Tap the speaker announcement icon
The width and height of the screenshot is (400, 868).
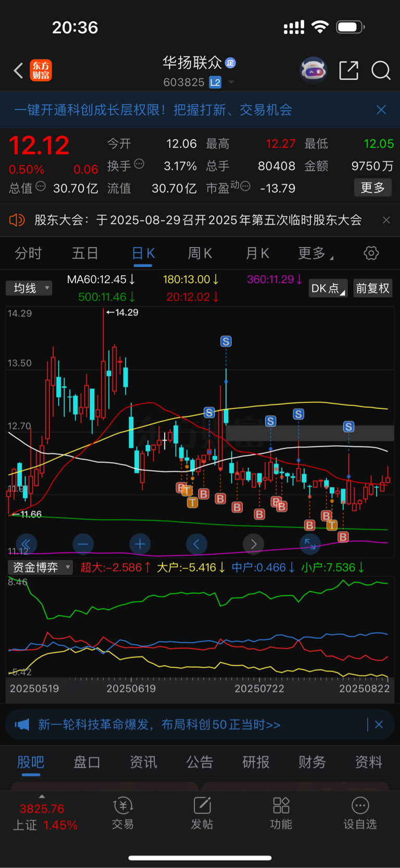pos(17,220)
